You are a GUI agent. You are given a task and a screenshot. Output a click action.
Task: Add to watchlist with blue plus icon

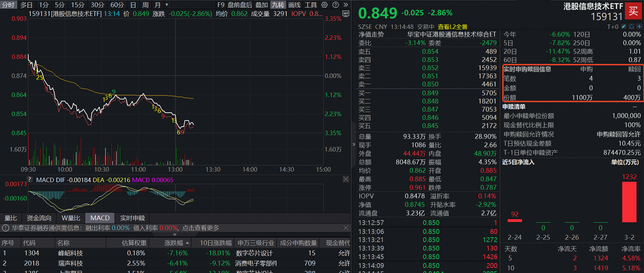pyautogui.click(x=639, y=26)
